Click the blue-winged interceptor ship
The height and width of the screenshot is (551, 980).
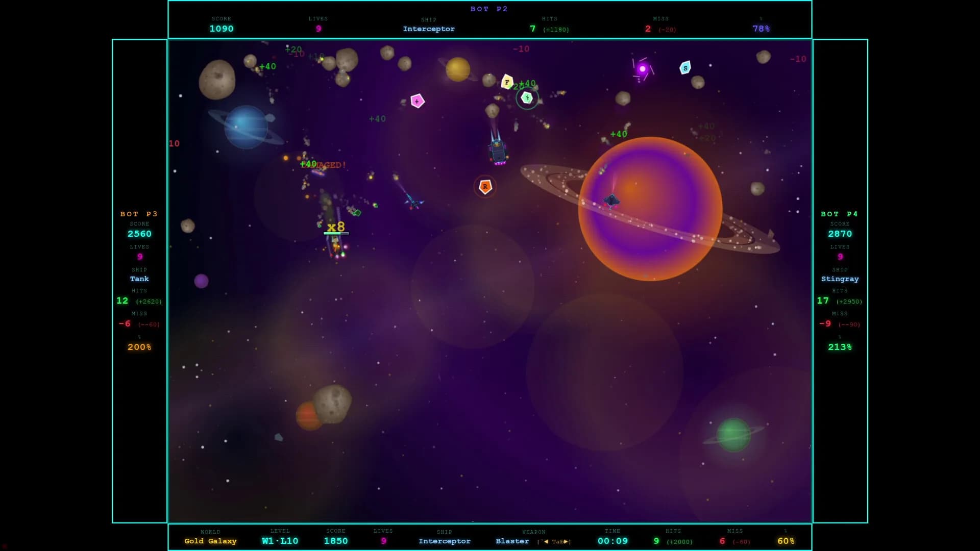pyautogui.click(x=414, y=201)
